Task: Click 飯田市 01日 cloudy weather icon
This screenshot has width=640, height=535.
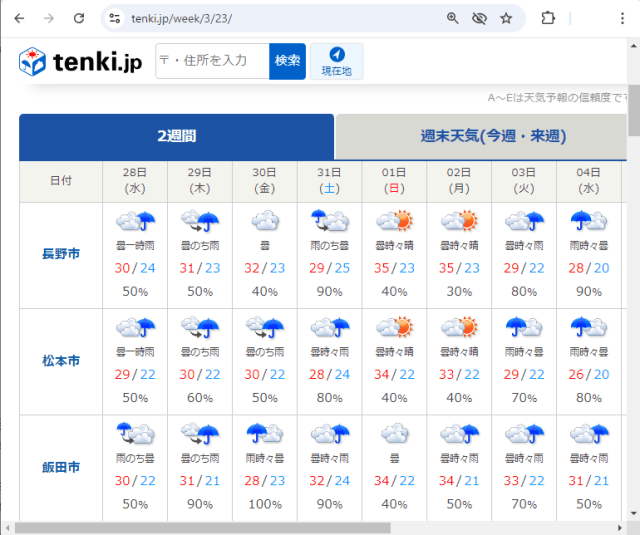Action: 394,433
